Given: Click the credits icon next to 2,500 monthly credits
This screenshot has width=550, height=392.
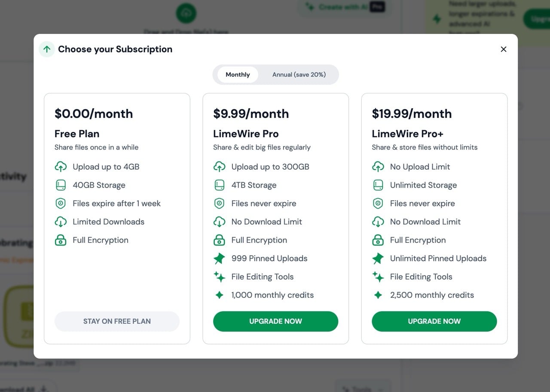Looking at the screenshot, I should 378,295.
